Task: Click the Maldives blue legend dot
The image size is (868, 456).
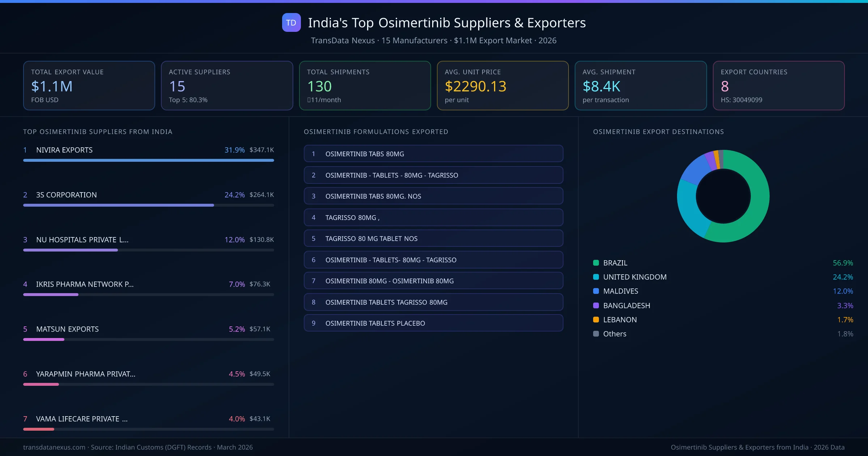Action: (595, 291)
